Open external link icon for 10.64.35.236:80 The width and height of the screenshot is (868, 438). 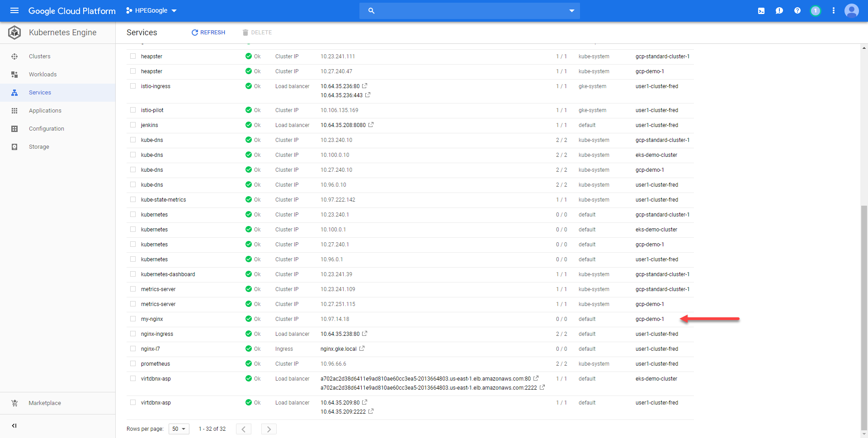click(x=365, y=86)
